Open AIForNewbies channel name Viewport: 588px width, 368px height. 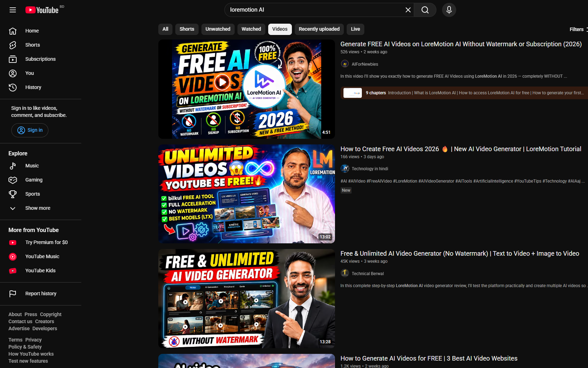[x=365, y=64]
